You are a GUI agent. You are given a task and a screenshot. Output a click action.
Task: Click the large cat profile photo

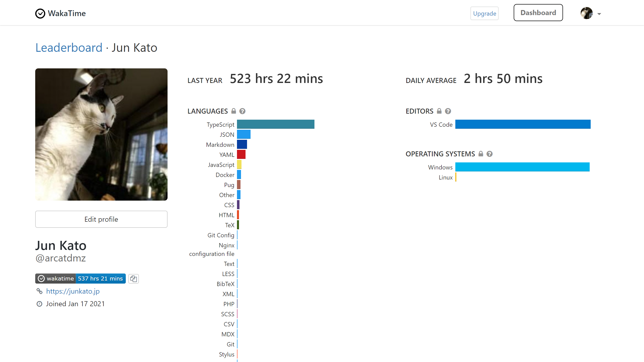101,134
